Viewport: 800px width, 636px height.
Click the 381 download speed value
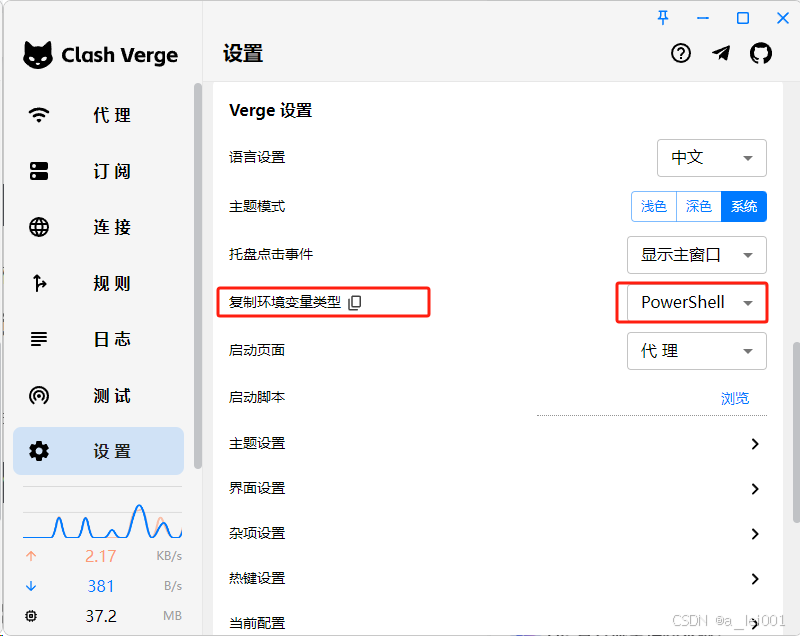point(101,586)
